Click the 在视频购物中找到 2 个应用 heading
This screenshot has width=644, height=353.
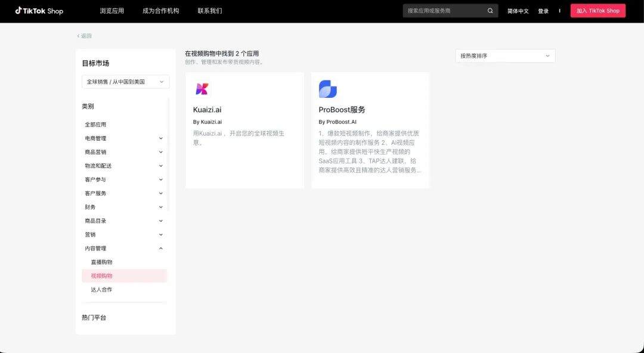coord(222,54)
